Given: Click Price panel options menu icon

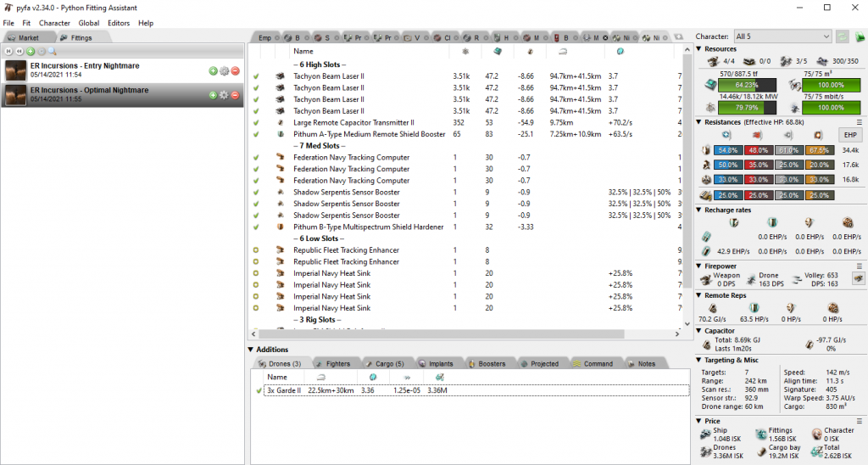Looking at the screenshot, I should 860,421.
